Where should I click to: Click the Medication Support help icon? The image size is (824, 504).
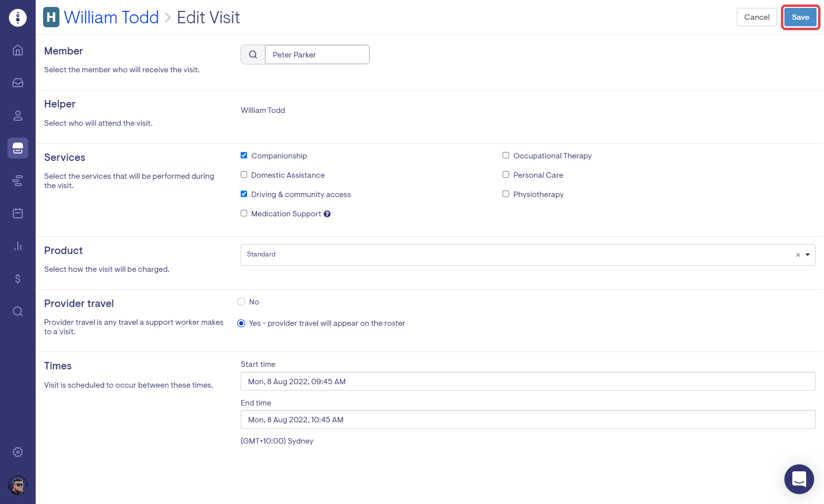(x=327, y=214)
